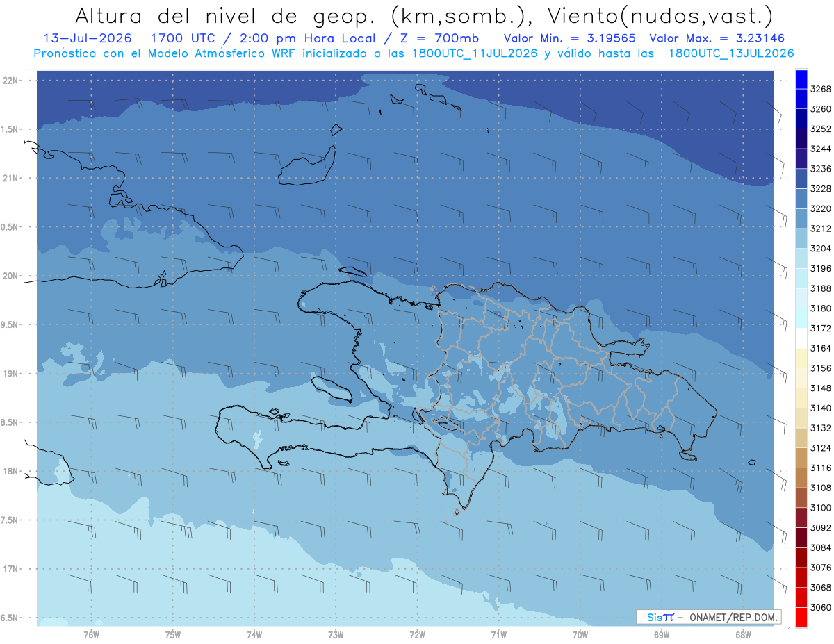Click the '3268' color bar label
The image size is (834, 644).
tap(821, 89)
